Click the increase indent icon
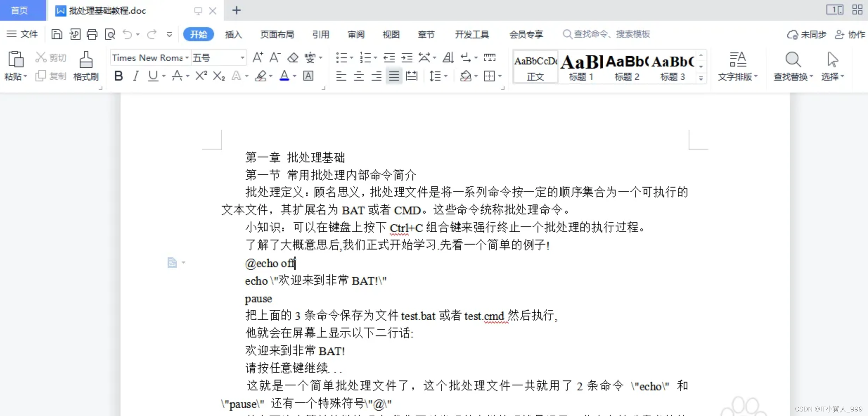The height and width of the screenshot is (416, 868). tap(407, 57)
